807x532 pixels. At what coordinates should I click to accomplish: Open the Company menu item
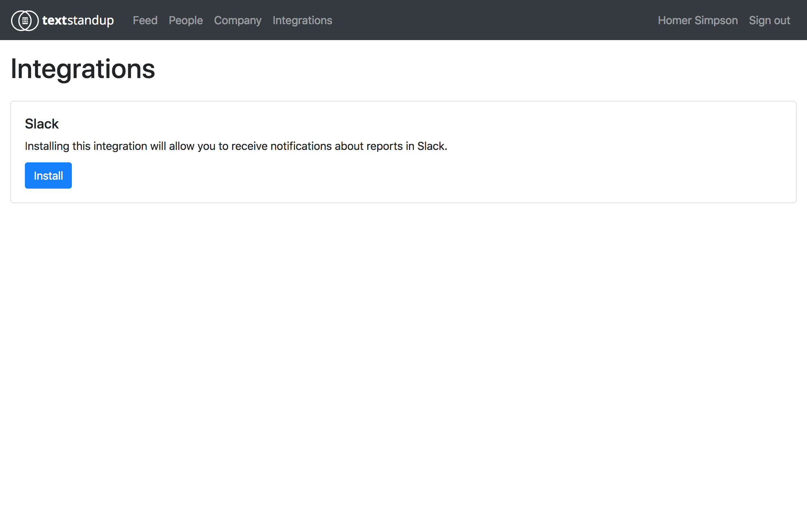[238, 20]
